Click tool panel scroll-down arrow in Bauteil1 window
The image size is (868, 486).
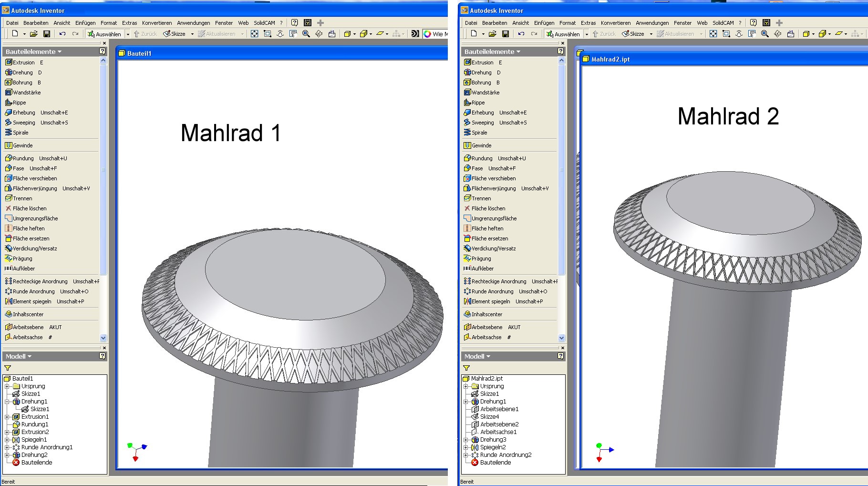(103, 338)
